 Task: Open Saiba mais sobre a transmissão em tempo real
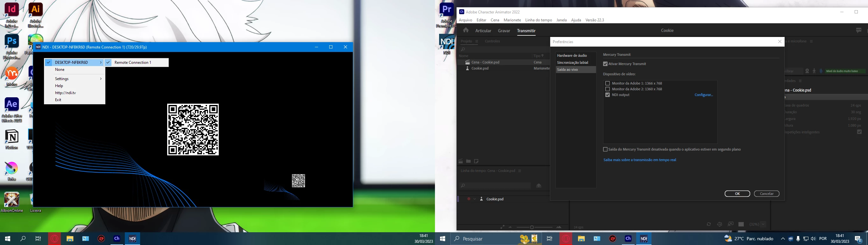640,160
